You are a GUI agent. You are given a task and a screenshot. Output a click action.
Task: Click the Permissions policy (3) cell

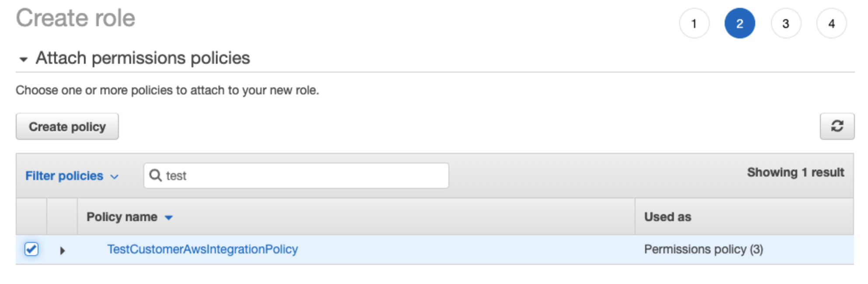[x=704, y=249]
